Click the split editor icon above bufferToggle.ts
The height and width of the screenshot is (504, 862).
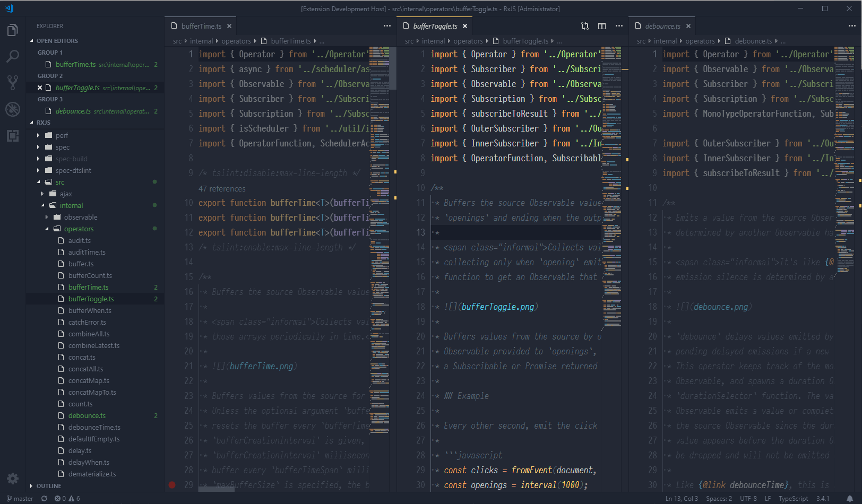click(x=602, y=25)
